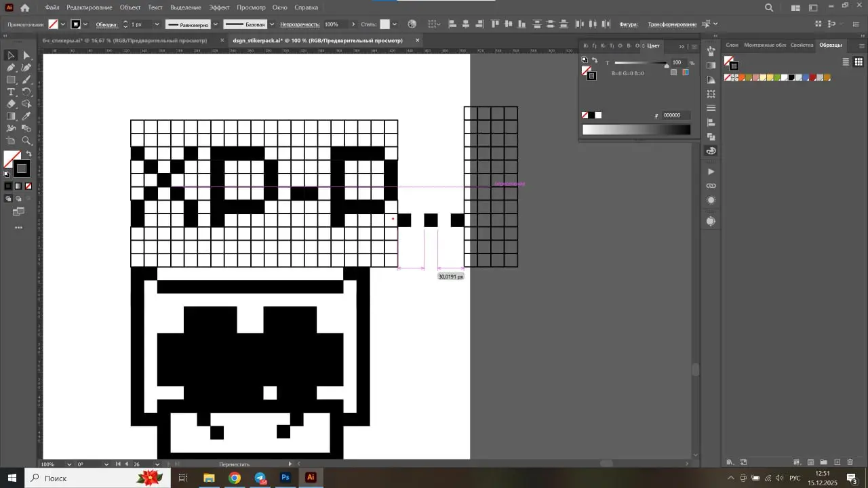Open the stroke weight dropdown
Screen dimensions: 868x488
point(157,24)
